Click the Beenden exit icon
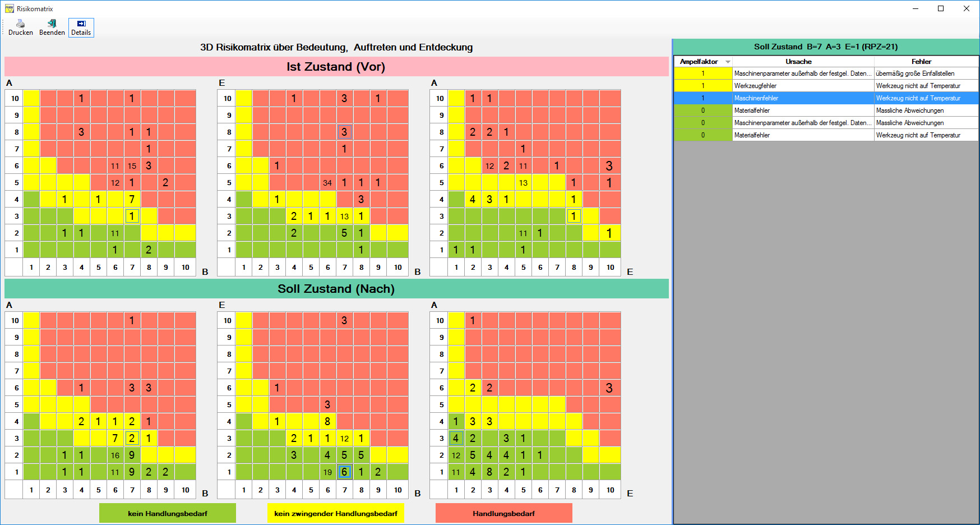 pyautogui.click(x=52, y=24)
